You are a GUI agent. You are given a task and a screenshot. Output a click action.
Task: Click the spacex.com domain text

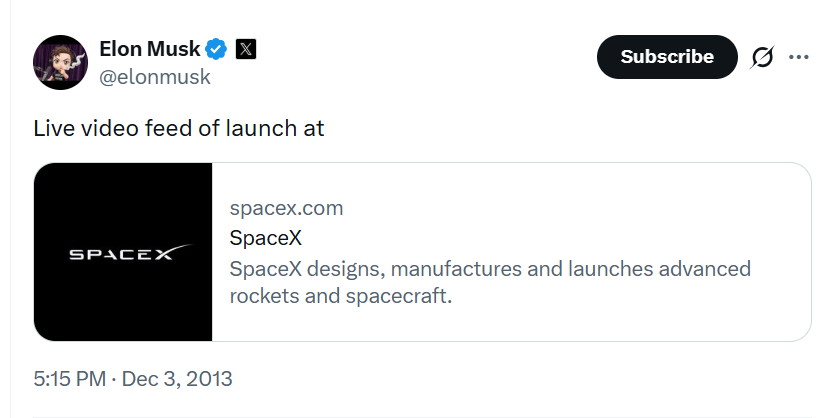click(286, 208)
